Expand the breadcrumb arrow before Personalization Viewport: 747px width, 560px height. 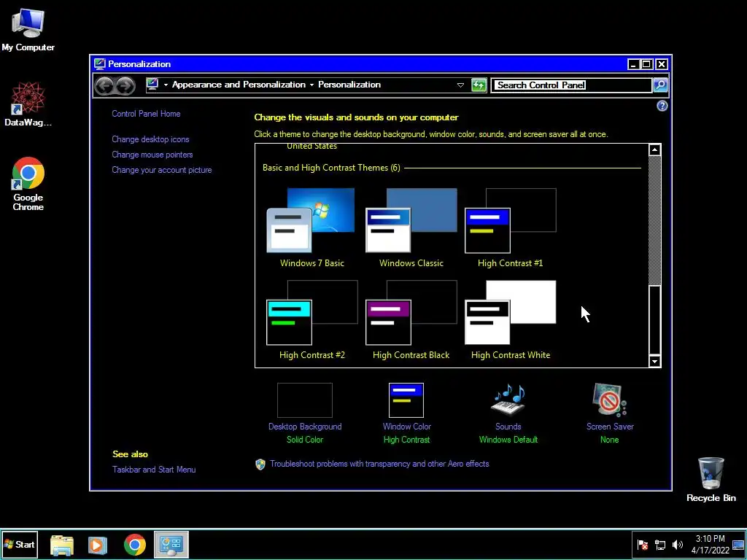pyautogui.click(x=311, y=85)
